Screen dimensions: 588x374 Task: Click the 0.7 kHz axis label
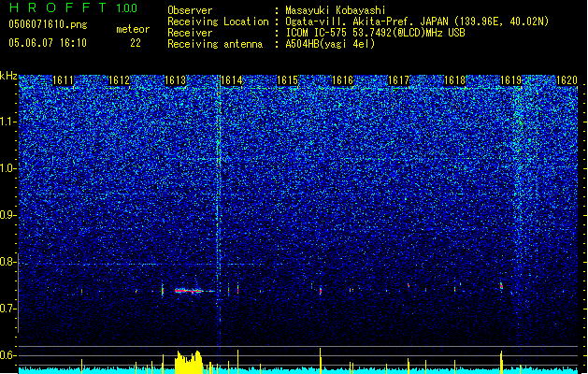coord(7,309)
